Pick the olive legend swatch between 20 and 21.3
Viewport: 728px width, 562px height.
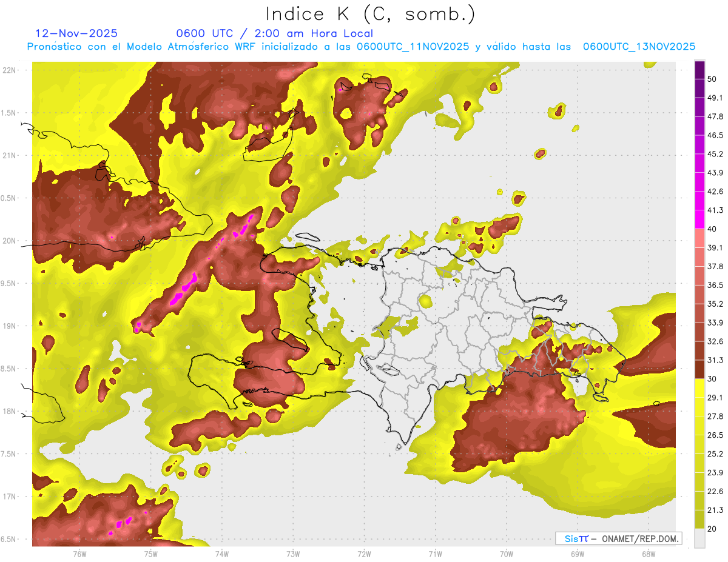(699, 519)
